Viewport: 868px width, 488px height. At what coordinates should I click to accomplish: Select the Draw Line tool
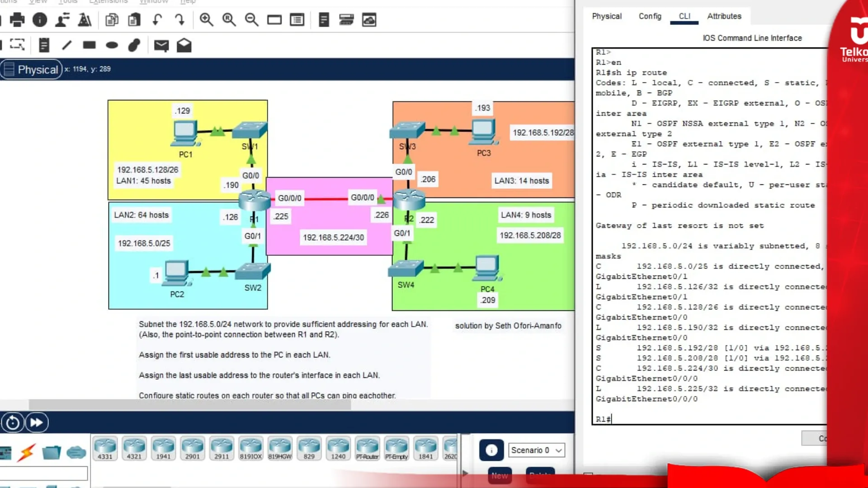coord(66,45)
